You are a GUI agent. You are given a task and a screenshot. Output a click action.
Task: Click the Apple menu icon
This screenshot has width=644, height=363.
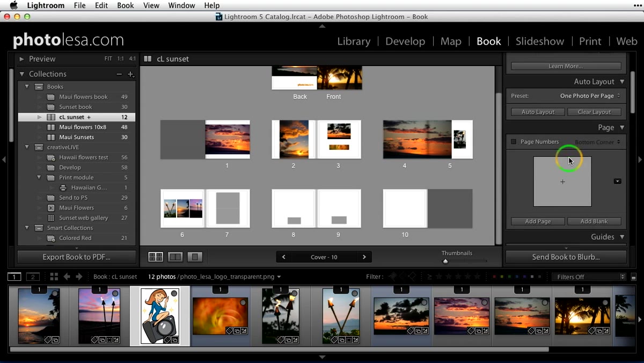click(14, 5)
